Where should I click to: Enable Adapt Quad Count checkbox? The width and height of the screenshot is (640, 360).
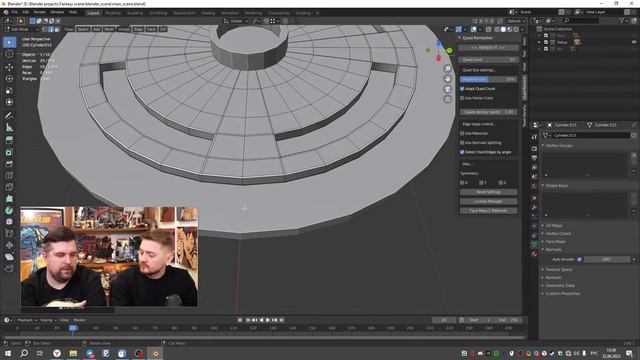coord(462,89)
